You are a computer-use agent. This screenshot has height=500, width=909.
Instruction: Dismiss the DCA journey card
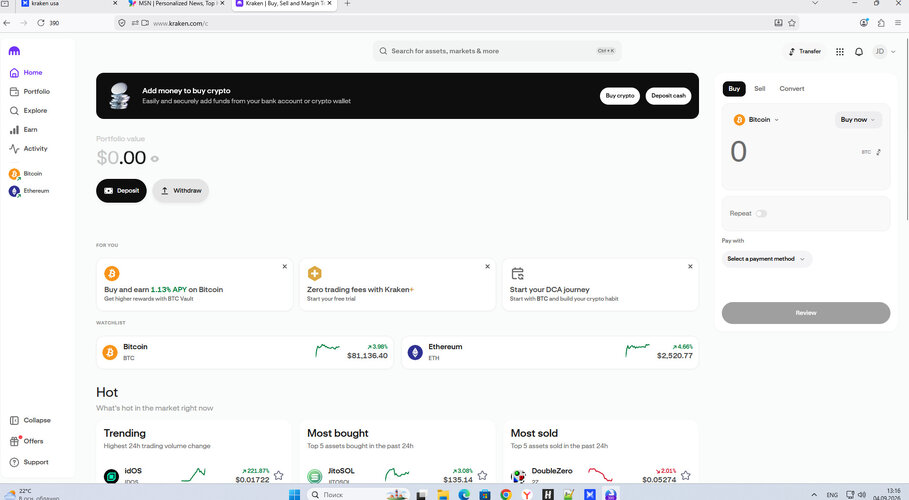(690, 267)
